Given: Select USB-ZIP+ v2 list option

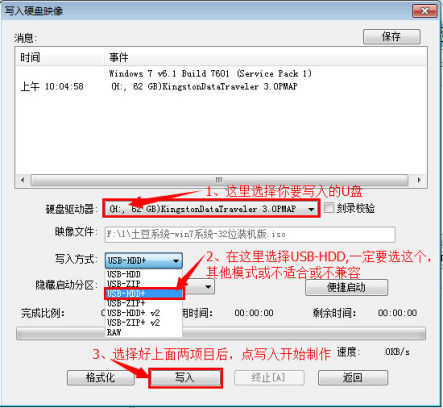Looking at the screenshot, I should click(133, 322).
